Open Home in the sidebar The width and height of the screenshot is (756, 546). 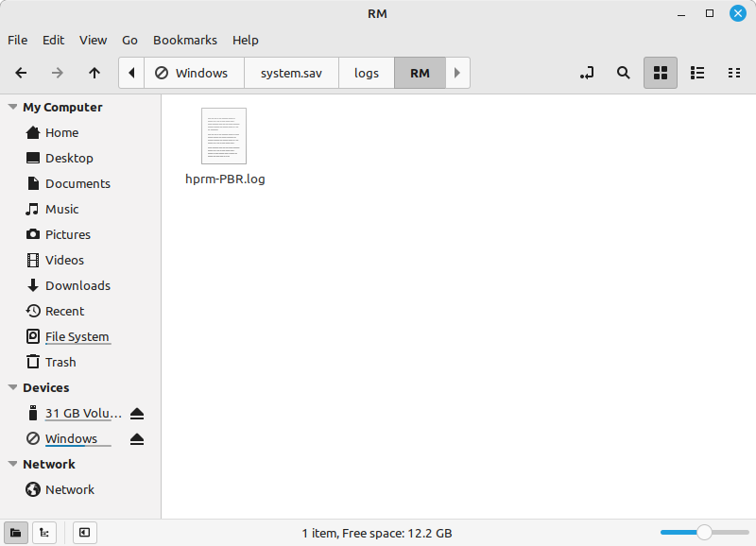click(61, 132)
